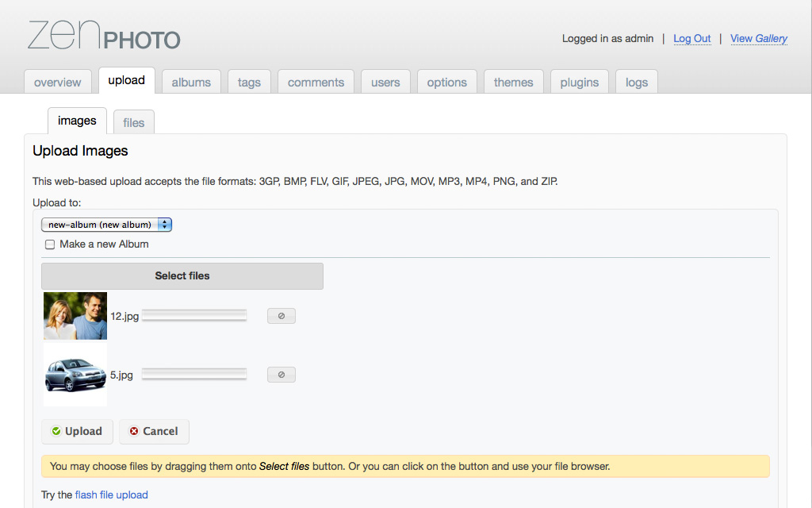Switch to the themes tab
812x508 pixels.
coord(513,83)
